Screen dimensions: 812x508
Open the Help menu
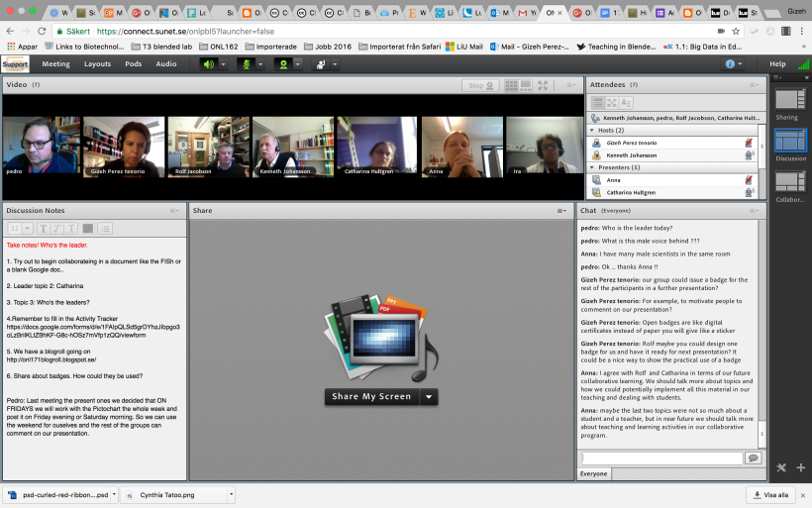point(777,63)
